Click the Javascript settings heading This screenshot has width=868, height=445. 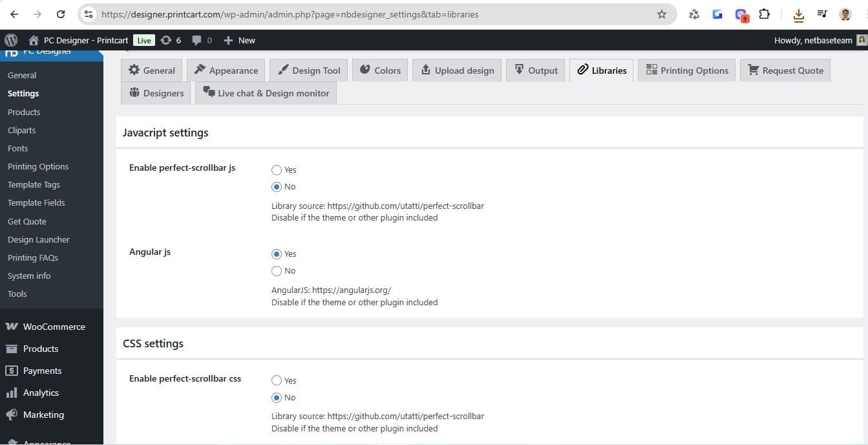[165, 133]
